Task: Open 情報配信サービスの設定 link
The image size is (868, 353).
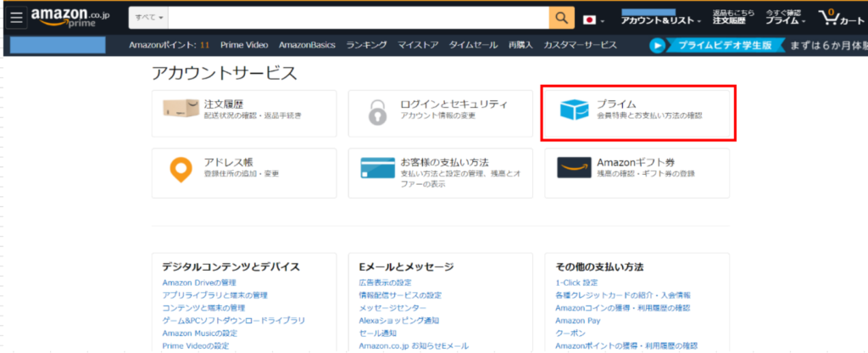Action: (400, 295)
